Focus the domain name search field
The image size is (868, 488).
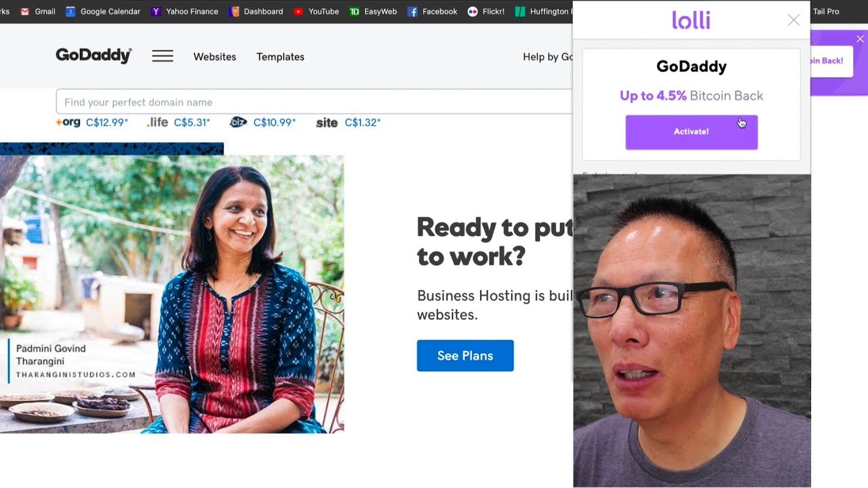[x=315, y=102]
